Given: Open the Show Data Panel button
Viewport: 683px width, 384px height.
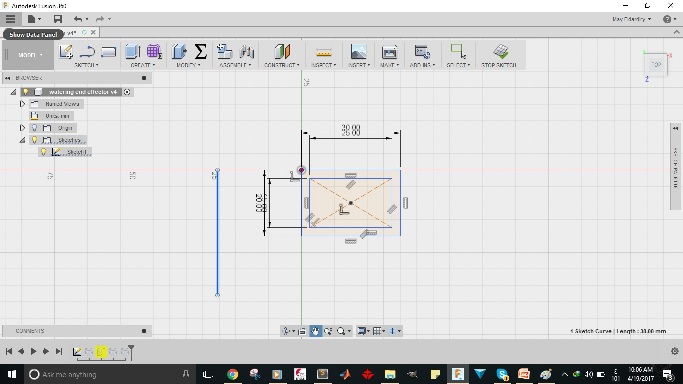Looking at the screenshot, I should point(10,19).
